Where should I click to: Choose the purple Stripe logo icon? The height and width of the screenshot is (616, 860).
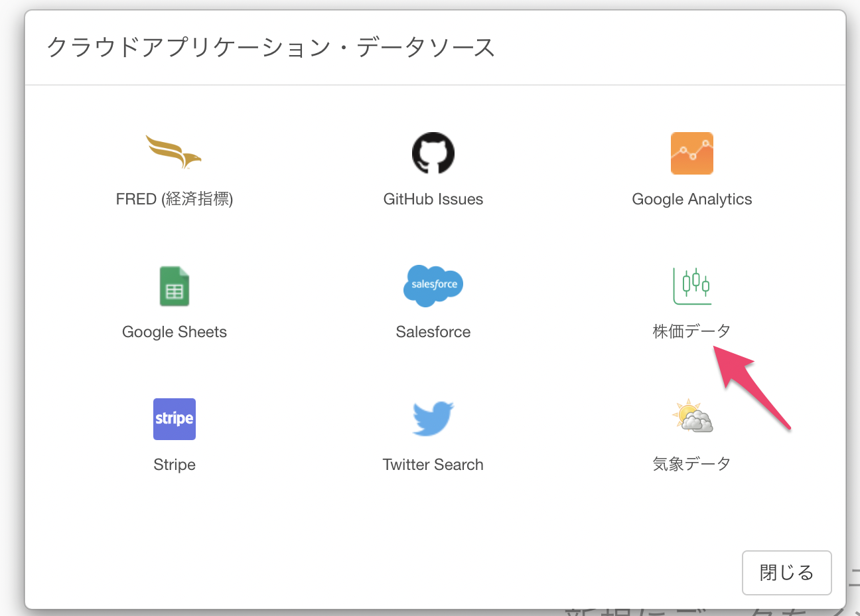point(175,419)
